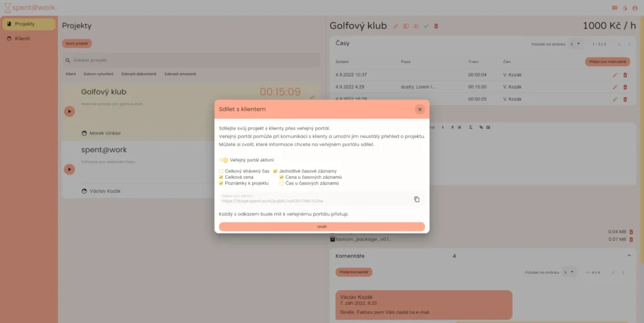
Task: Click the edit pencil next to Golfový klub title
Action: click(x=396, y=26)
